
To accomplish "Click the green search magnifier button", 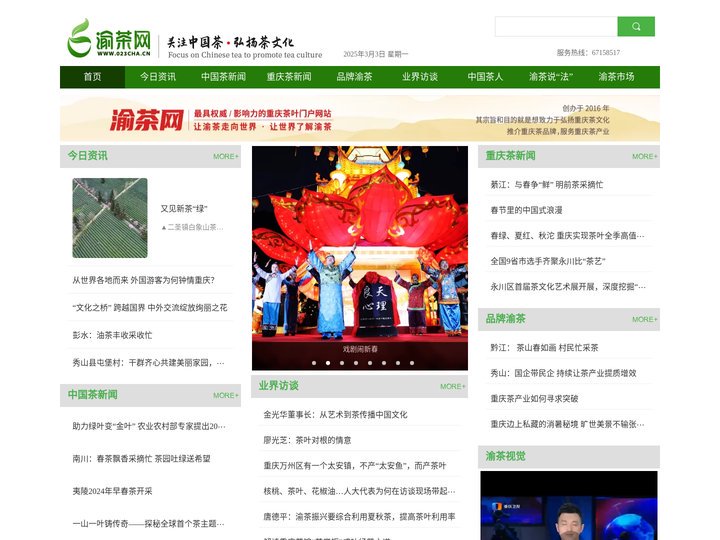I will [x=636, y=26].
